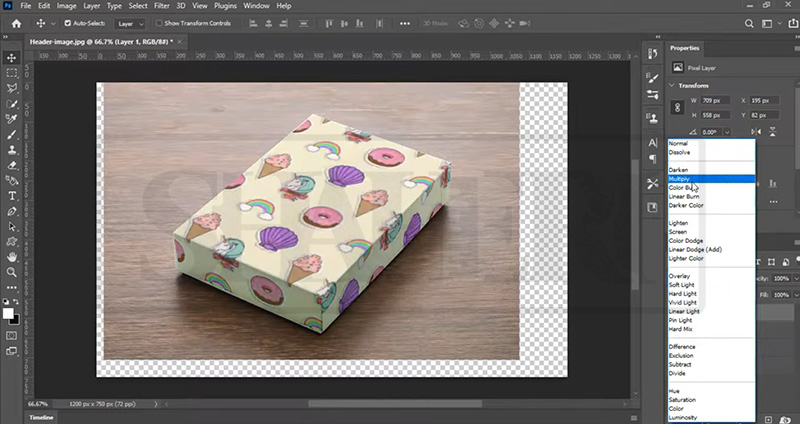This screenshot has width=800, height=424.
Task: Open the Timeline panel tab
Action: (41, 417)
